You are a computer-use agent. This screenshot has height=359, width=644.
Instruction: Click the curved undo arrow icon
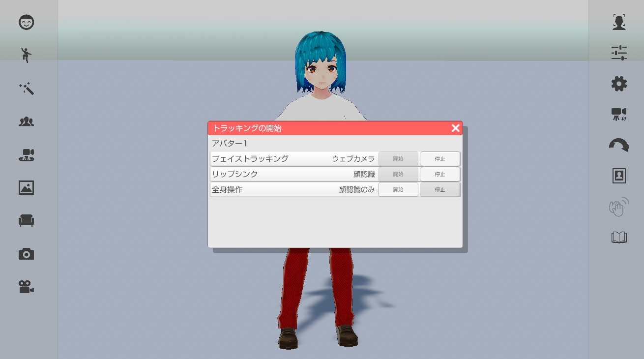tap(618, 145)
